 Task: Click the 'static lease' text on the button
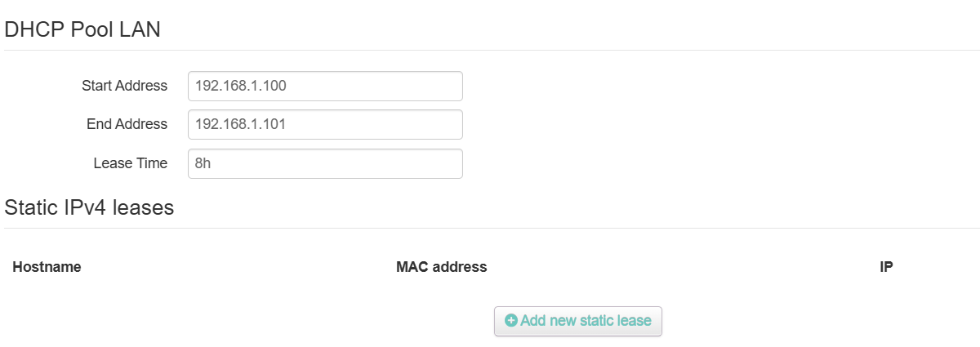tap(615, 321)
